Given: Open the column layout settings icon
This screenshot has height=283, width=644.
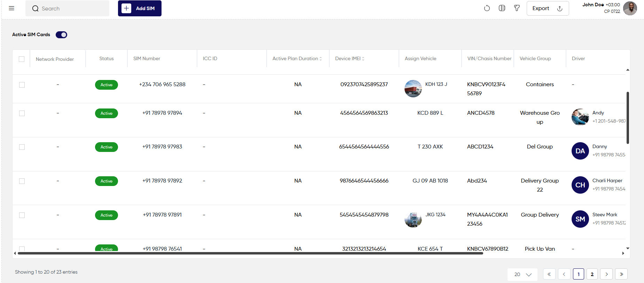Looking at the screenshot, I should (x=502, y=8).
